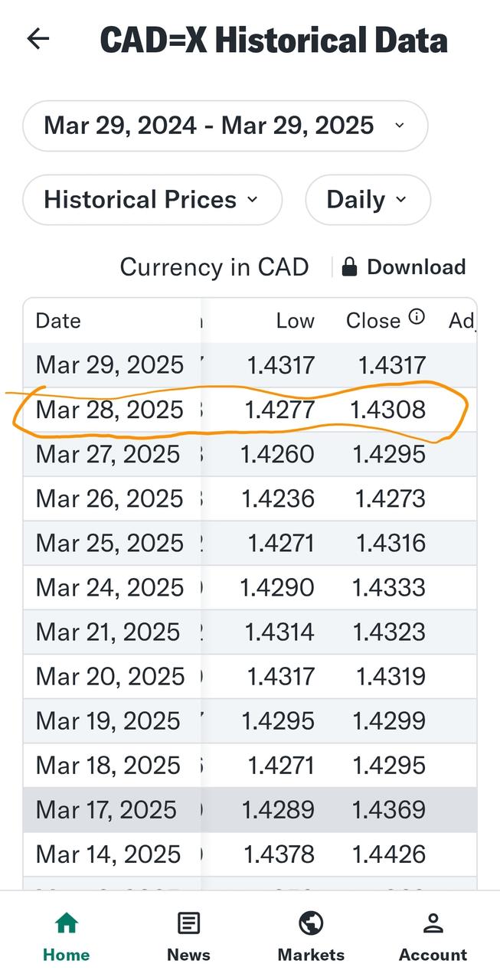Open Markets via the globe icon
This screenshot has height=980, width=500.
pos(311,923)
